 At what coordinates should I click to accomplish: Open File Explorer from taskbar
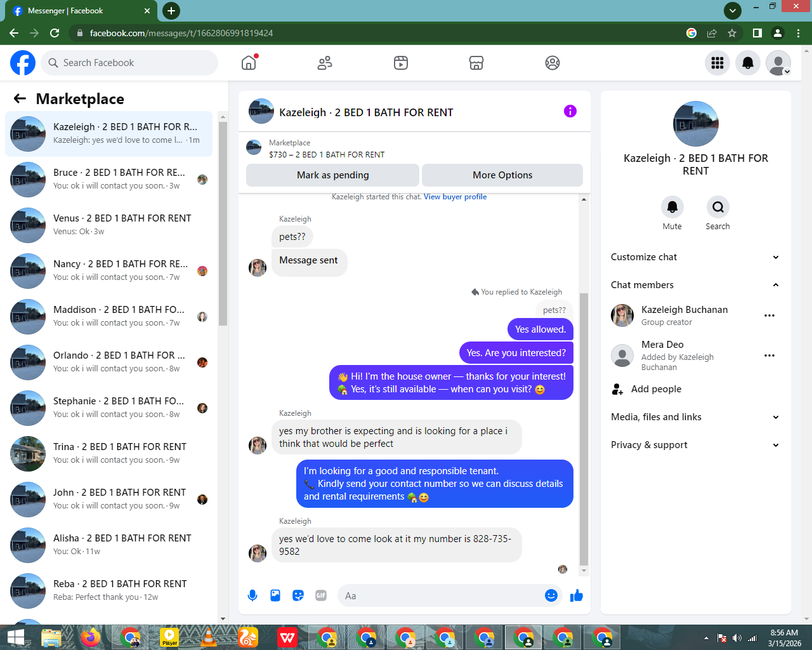(x=51, y=637)
